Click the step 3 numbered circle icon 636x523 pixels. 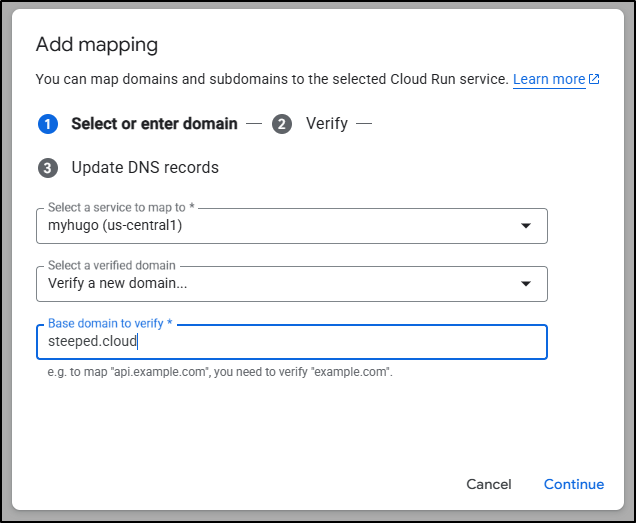pos(47,168)
